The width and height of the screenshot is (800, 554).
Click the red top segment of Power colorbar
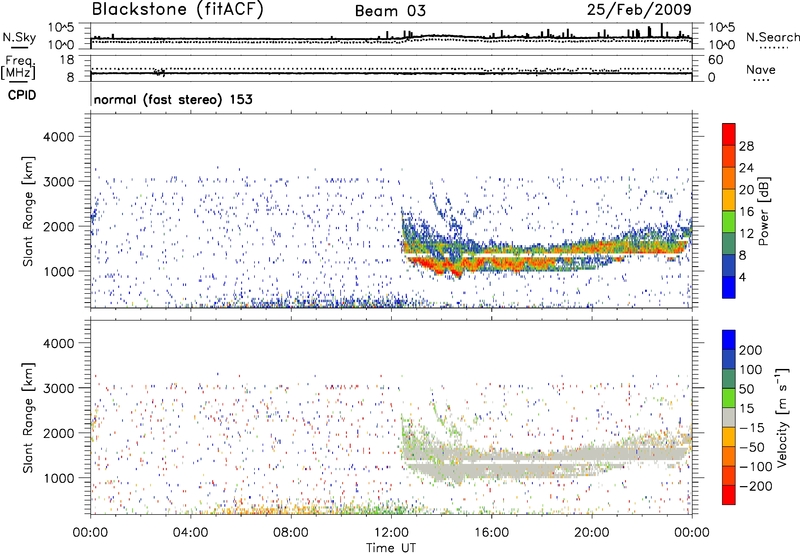click(729, 134)
